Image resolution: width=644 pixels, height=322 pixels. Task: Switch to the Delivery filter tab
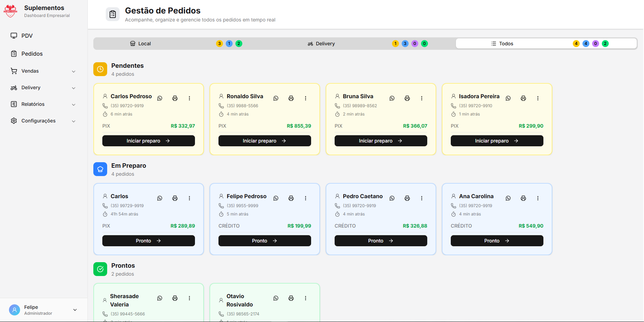[321, 43]
